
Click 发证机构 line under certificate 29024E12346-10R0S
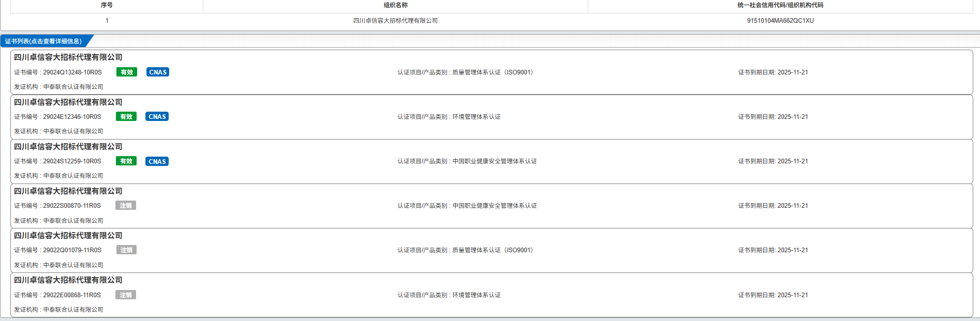58,131
